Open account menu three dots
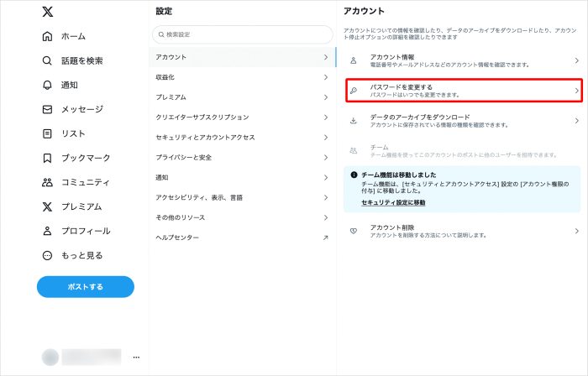The width and height of the screenshot is (588, 376). point(135,358)
